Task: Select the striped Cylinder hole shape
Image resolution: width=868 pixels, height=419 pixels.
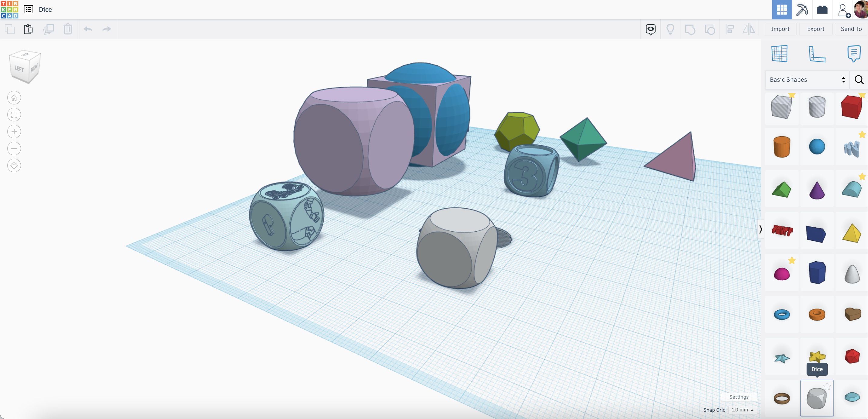Action: 817,107
